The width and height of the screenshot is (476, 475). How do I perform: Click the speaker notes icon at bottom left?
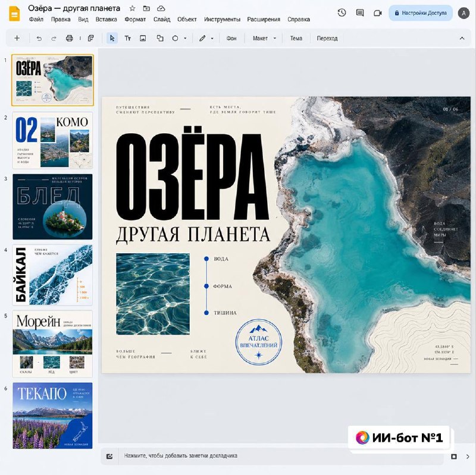(109, 456)
